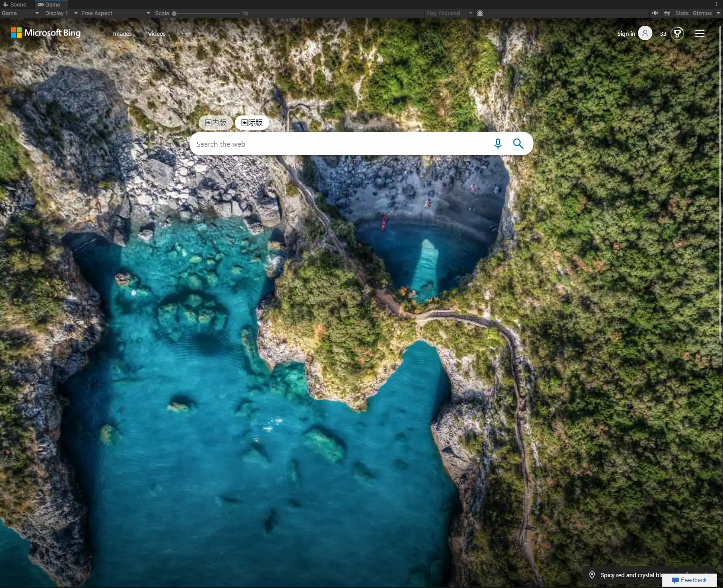Toggle Gizmos visibility in Game view
The height and width of the screenshot is (588, 723).
coord(702,13)
